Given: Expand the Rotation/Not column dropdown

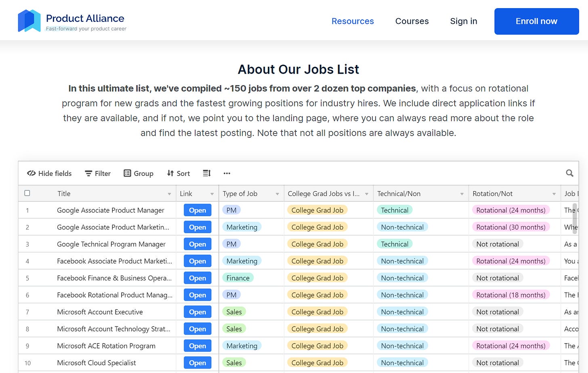Looking at the screenshot, I should tap(554, 194).
